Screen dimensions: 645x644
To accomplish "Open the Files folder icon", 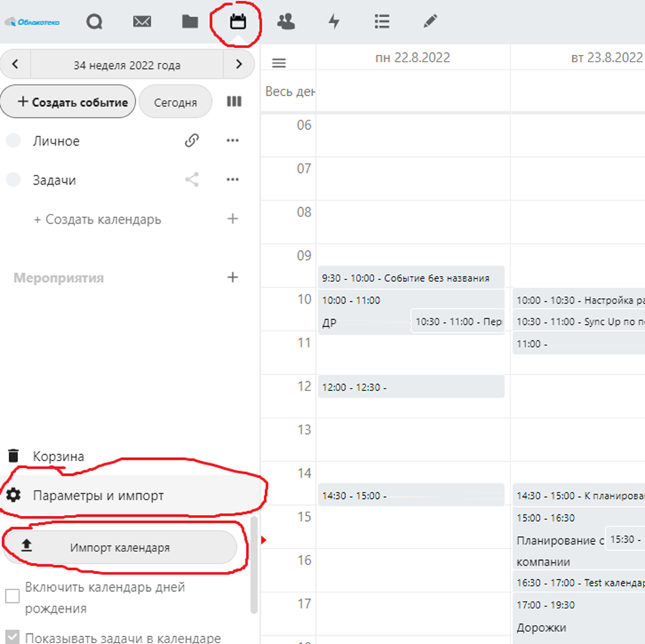I will (x=190, y=22).
